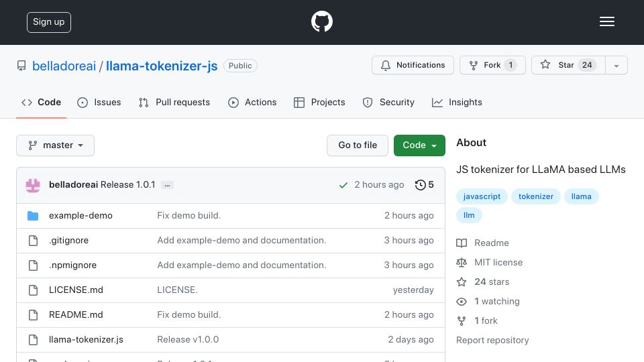Click the README.md file icon
644x362 pixels.
click(x=33, y=315)
